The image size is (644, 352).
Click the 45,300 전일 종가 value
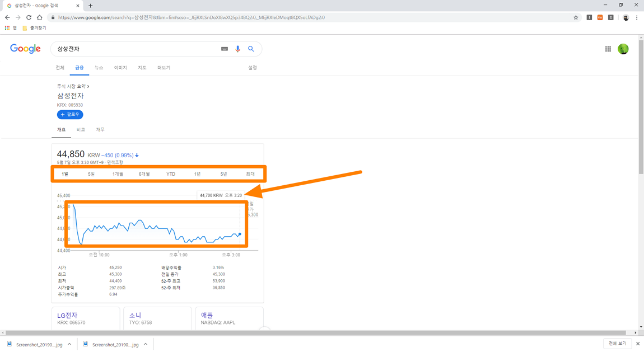point(218,274)
